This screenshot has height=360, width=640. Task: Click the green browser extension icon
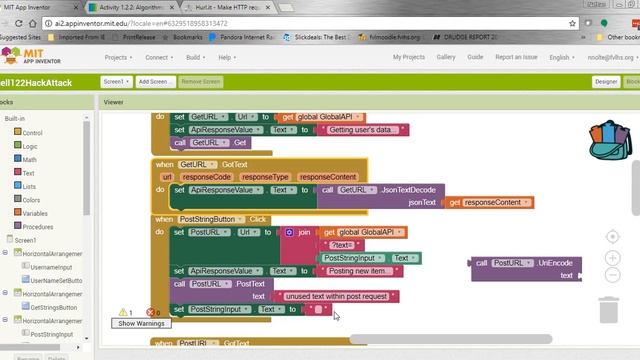[x=604, y=24]
